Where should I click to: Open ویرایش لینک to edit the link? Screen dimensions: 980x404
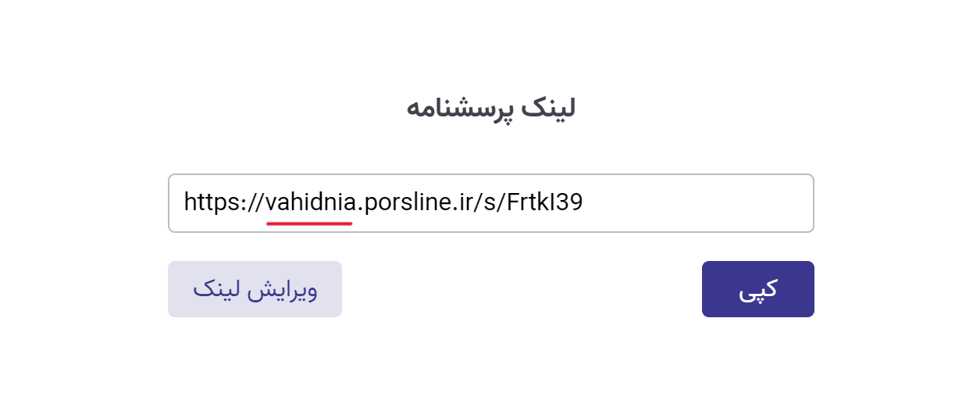tap(255, 289)
